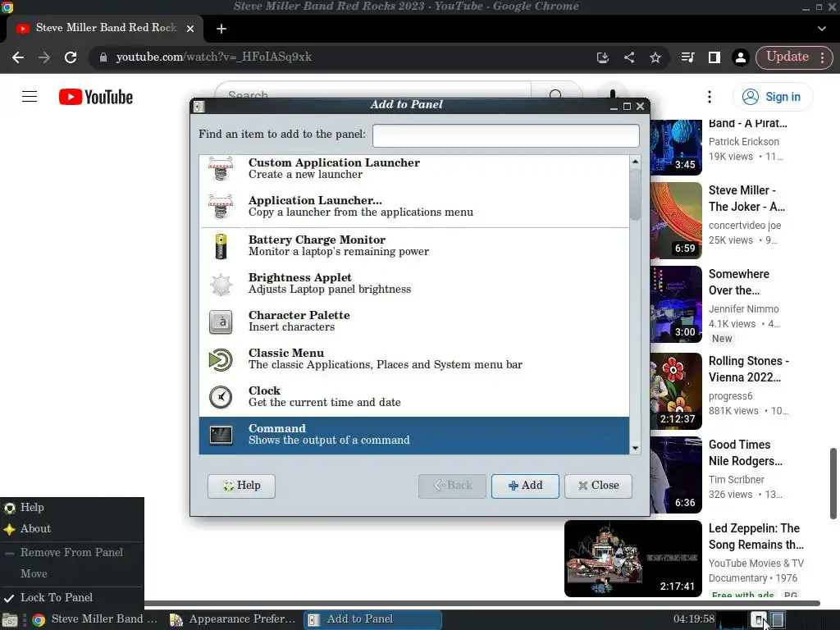Switch to Add to Panel taskbar item
Screen dimensions: 840x630
[x=372, y=619]
